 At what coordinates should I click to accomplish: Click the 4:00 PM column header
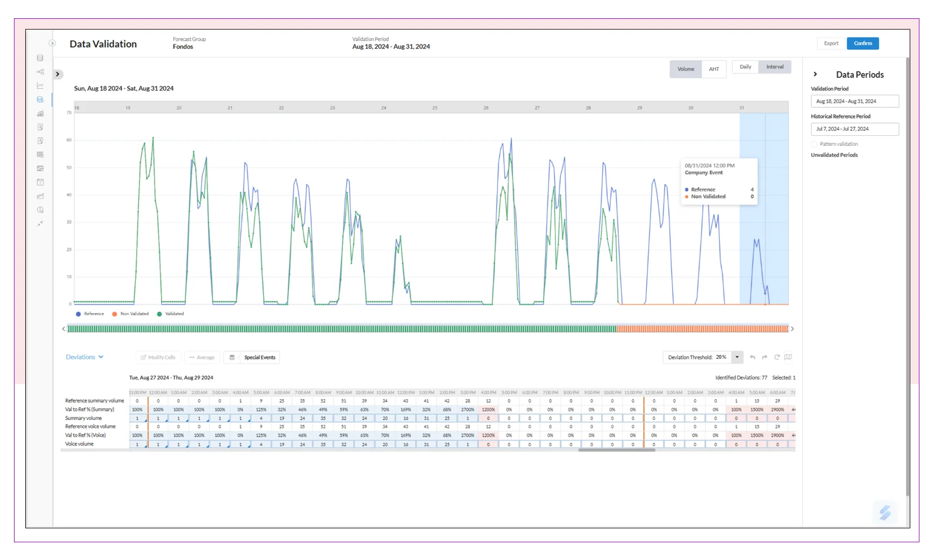[488, 393]
